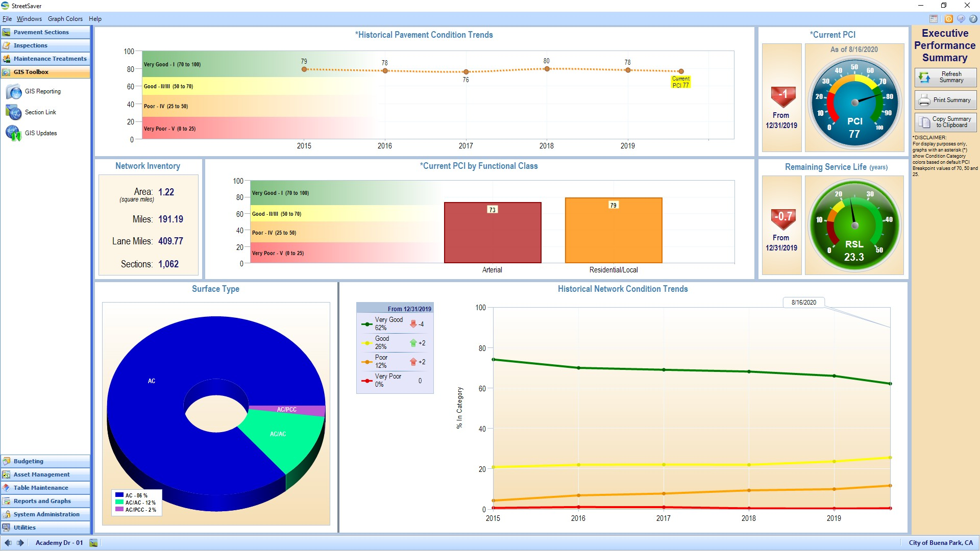This screenshot has height=551, width=980.
Task: Click the forward arrow in status bar
Action: point(20,543)
